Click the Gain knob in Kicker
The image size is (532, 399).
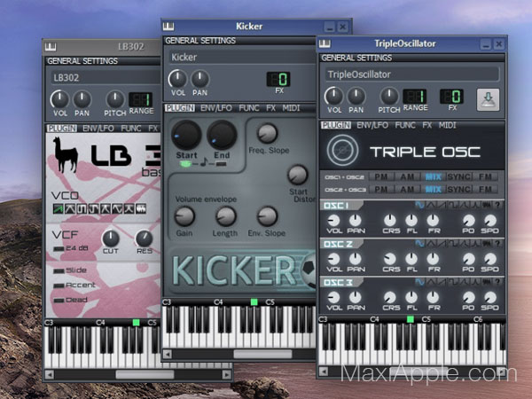click(x=184, y=216)
